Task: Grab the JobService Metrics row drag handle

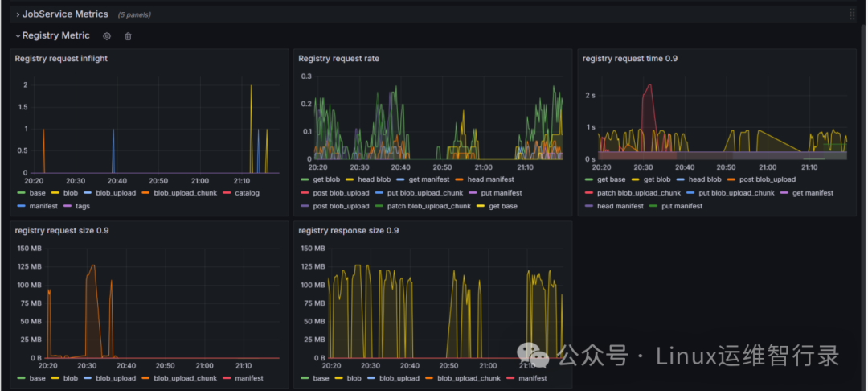Action: pos(852,14)
